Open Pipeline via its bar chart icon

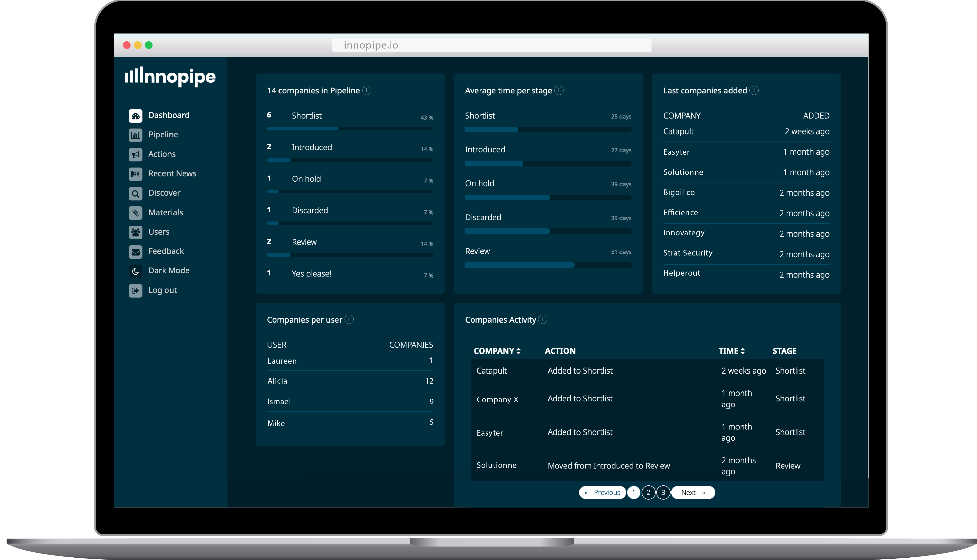[x=135, y=135]
